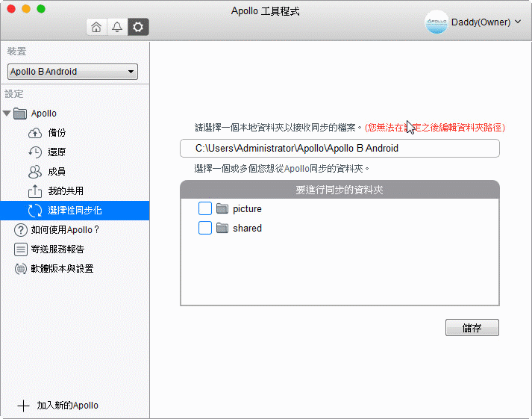532x419 pixels.
Task: Open the notifications bell icon
Action: coord(117,27)
